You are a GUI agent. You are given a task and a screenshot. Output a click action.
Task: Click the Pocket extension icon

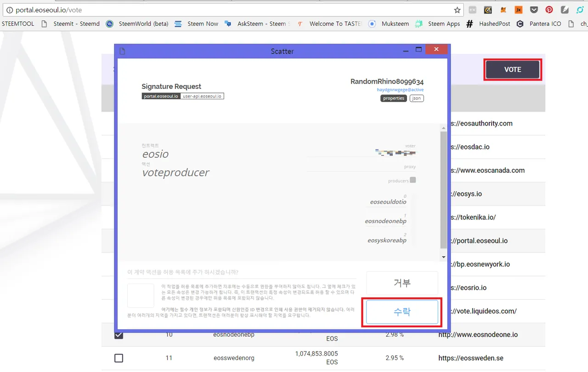click(534, 10)
